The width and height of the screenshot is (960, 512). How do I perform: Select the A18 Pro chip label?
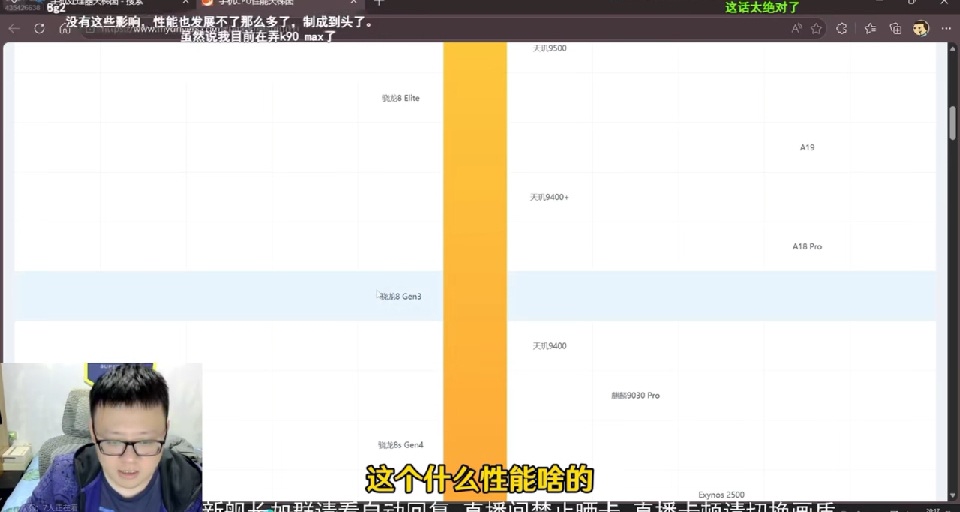807,247
